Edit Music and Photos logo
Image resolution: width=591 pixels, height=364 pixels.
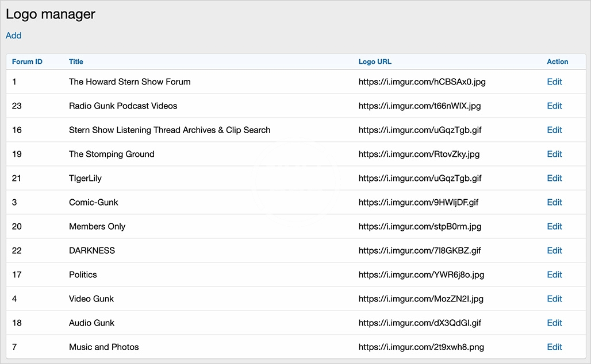point(554,347)
